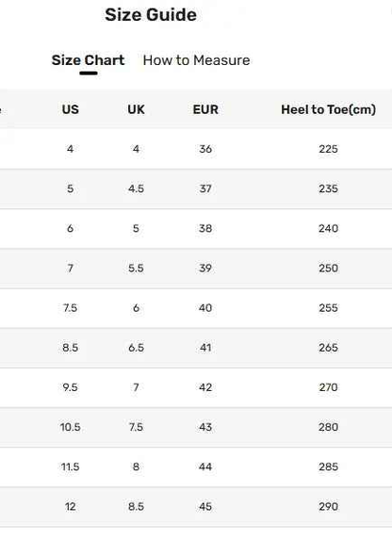Select the 250 heel to toe value

(328, 269)
